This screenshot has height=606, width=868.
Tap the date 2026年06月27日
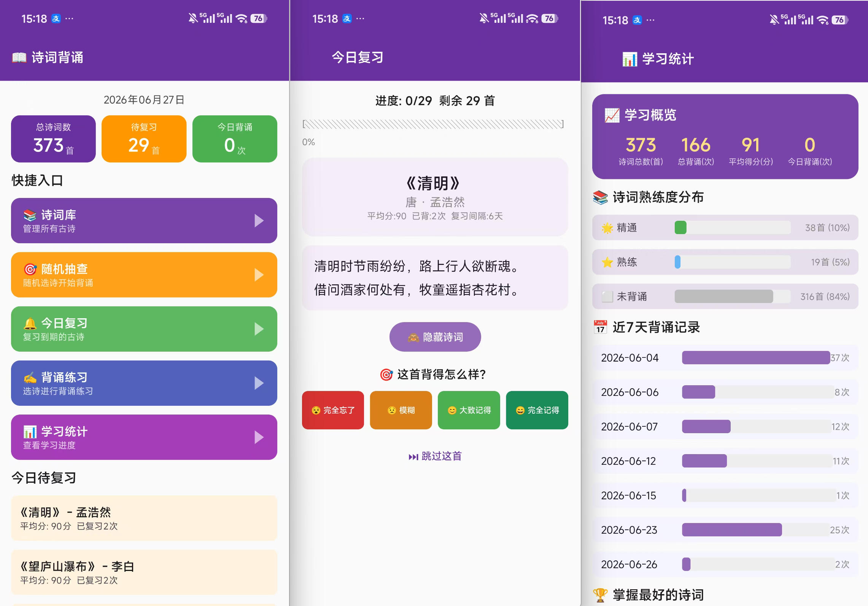[x=144, y=100]
